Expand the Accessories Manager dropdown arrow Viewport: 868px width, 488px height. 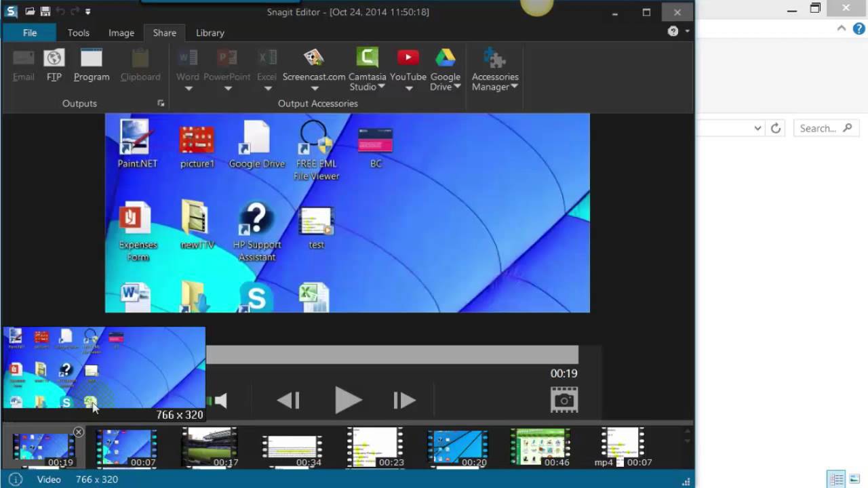pyautogui.click(x=515, y=87)
